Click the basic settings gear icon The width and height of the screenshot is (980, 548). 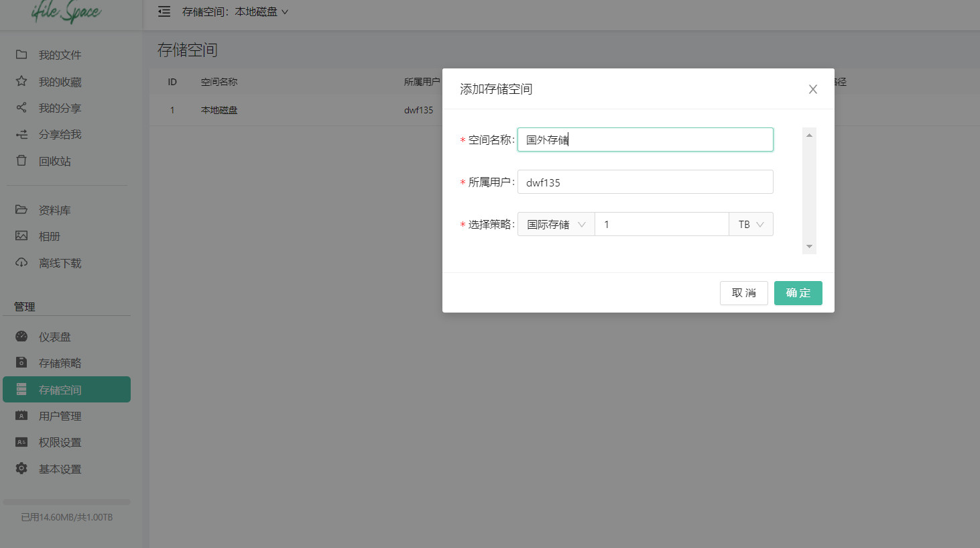pos(21,469)
